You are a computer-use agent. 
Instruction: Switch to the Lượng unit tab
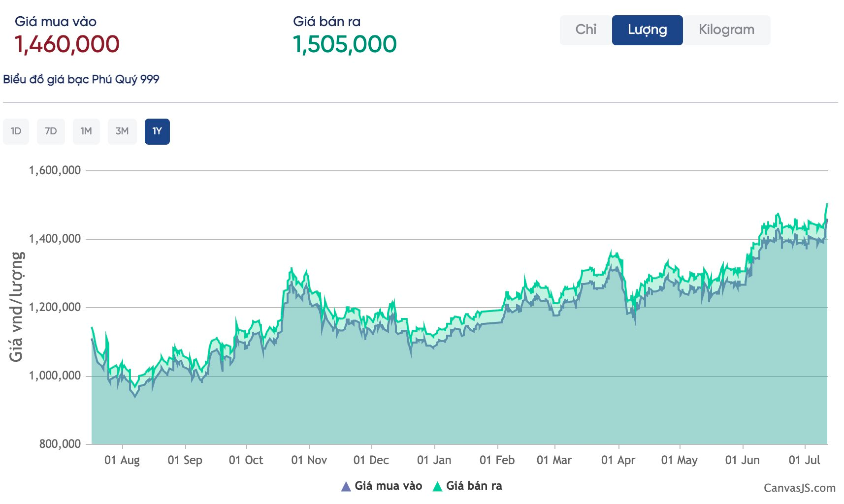coord(647,30)
